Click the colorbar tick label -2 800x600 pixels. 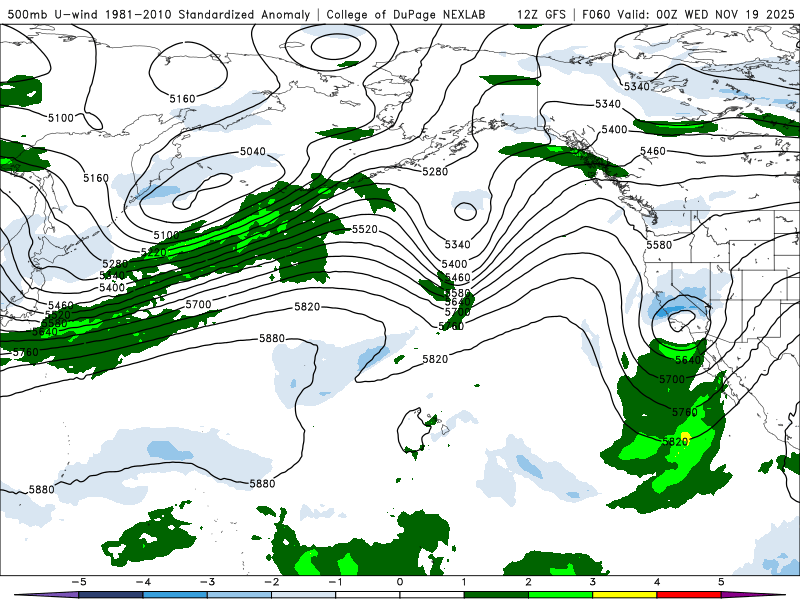pyautogui.click(x=271, y=582)
